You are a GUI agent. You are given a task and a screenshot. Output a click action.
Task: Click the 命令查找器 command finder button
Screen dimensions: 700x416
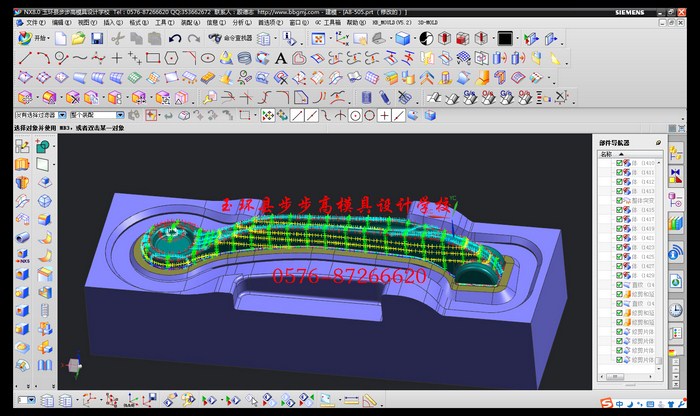[x=228, y=38]
